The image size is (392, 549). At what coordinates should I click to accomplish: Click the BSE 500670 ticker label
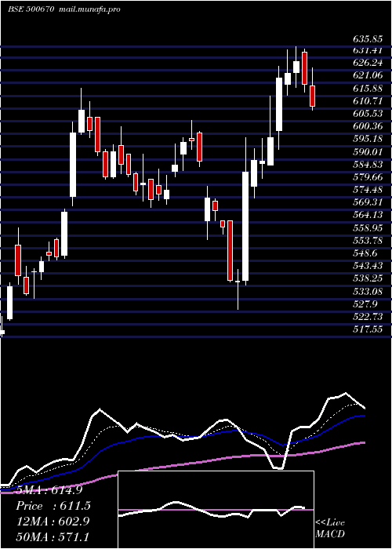pyautogui.click(x=31, y=9)
